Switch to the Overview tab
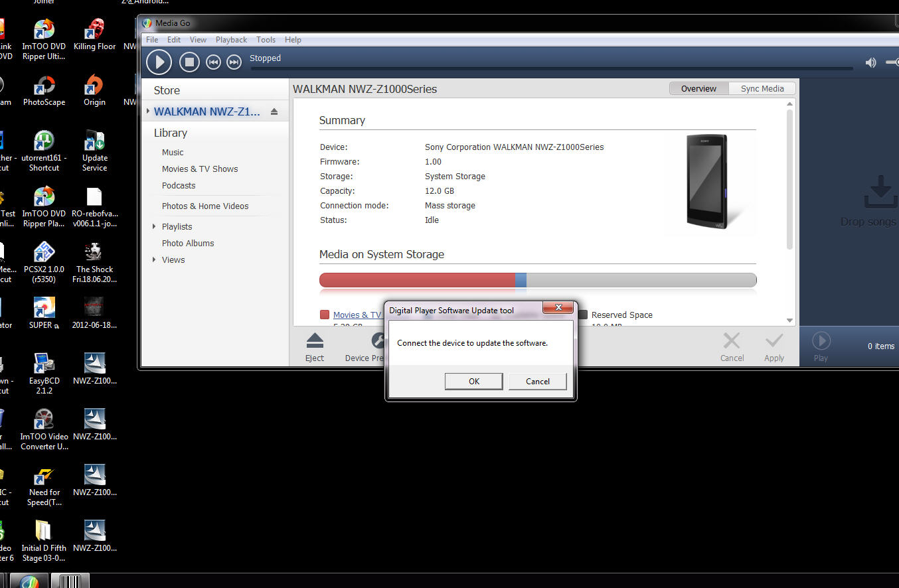 [698, 88]
